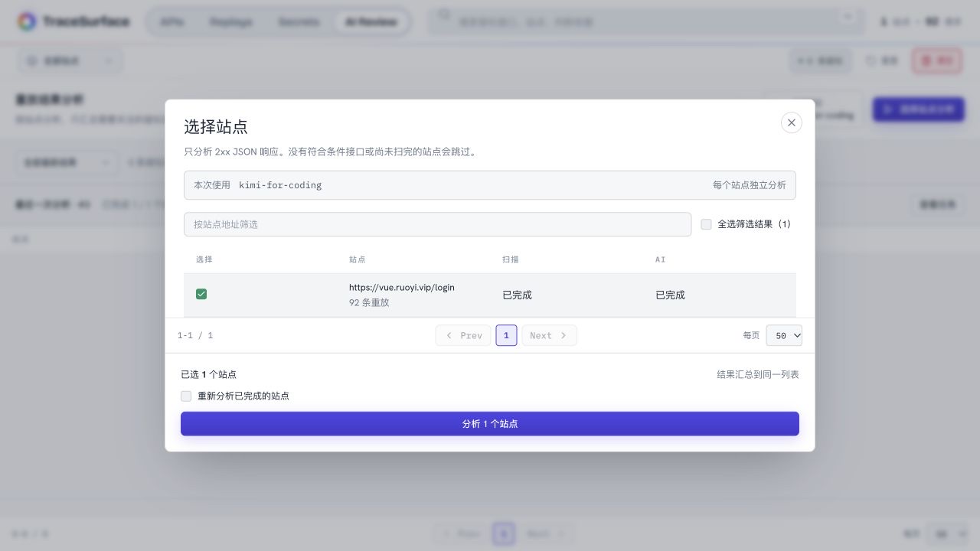Click the 站点 column header
The width and height of the screenshot is (980, 551).
tap(358, 259)
